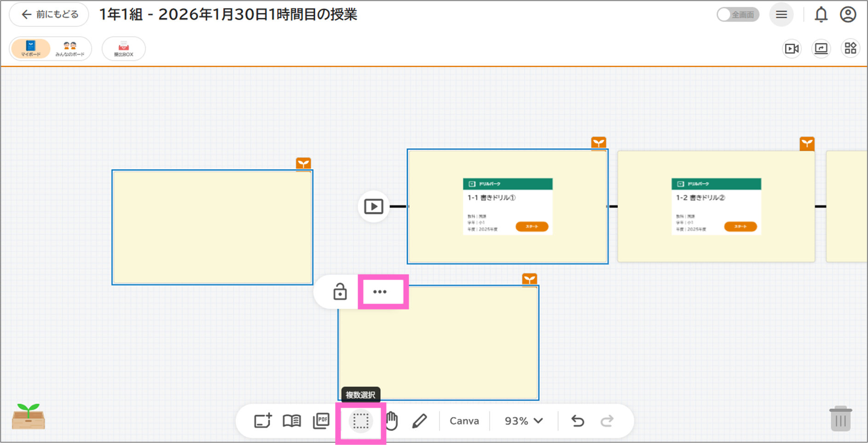Switch to マイボード tab

coord(30,48)
